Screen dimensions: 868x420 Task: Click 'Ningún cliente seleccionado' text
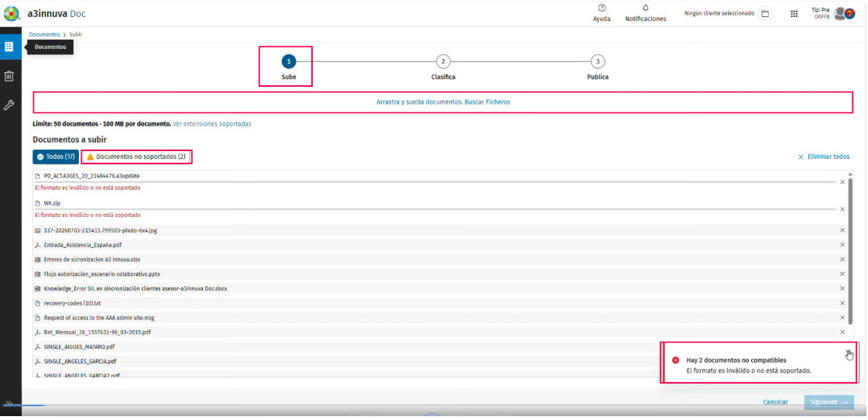(x=719, y=13)
